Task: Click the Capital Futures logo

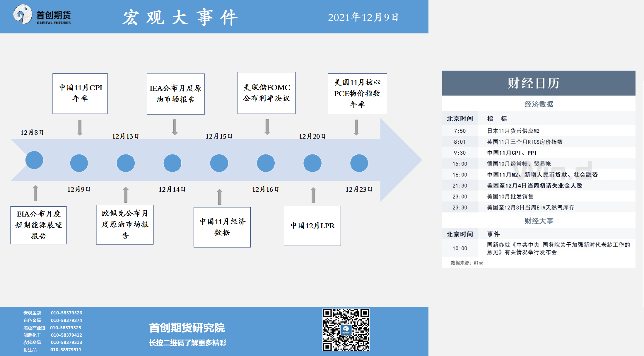Action: tap(42, 15)
